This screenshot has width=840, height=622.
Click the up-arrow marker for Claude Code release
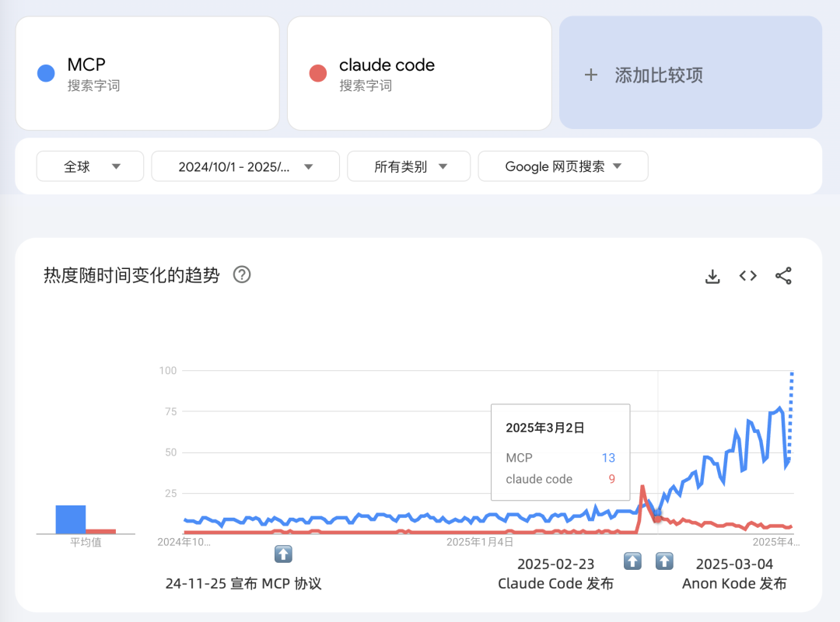[x=633, y=561]
